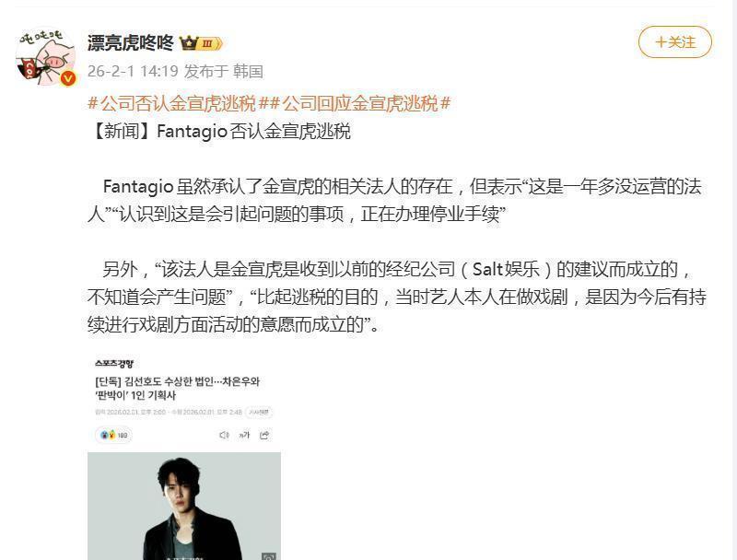
Task: Click the orange verified badge on avatar
Action: 68,78
